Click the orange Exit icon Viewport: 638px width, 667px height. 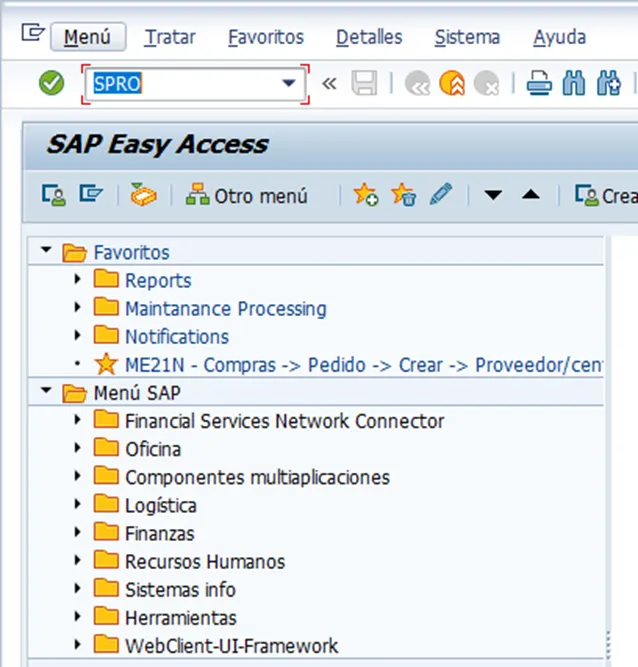click(452, 83)
